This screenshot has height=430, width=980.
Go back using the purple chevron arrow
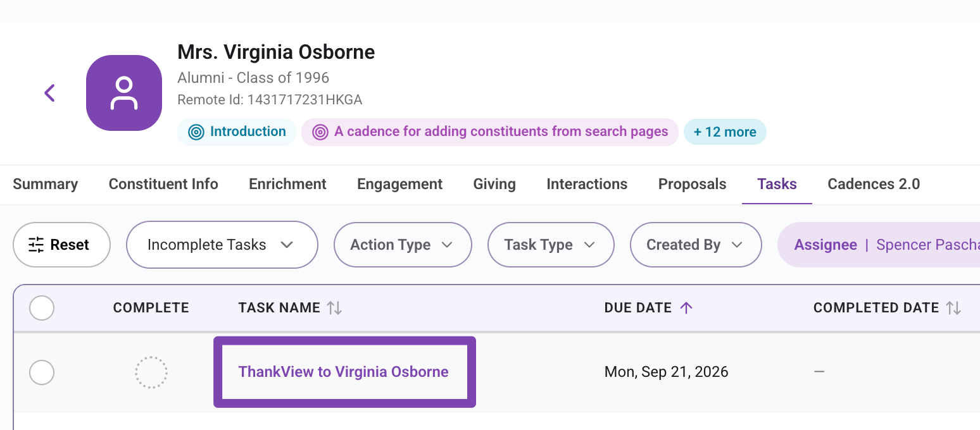click(x=50, y=93)
